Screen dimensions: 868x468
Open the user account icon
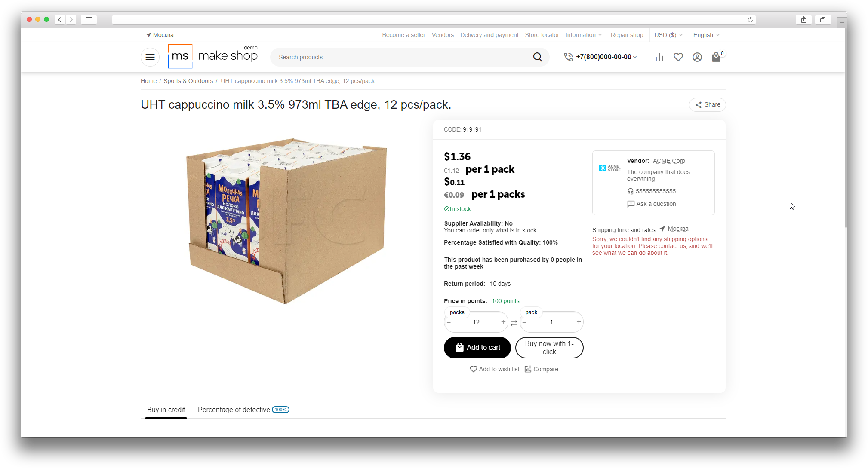tap(697, 57)
